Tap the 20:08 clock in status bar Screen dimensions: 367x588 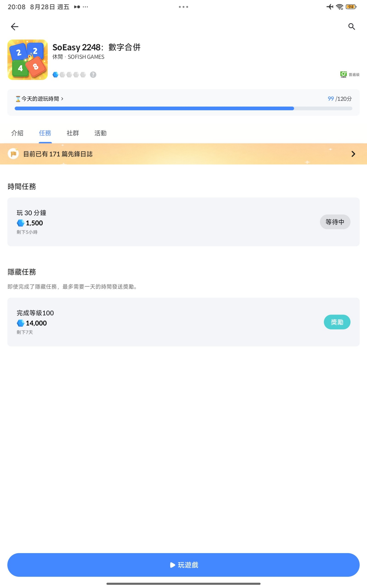pos(16,7)
